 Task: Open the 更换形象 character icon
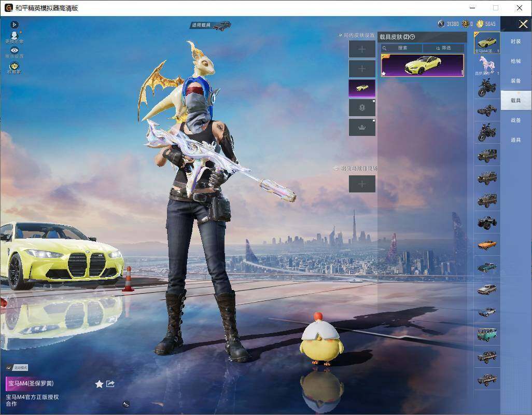(x=14, y=36)
